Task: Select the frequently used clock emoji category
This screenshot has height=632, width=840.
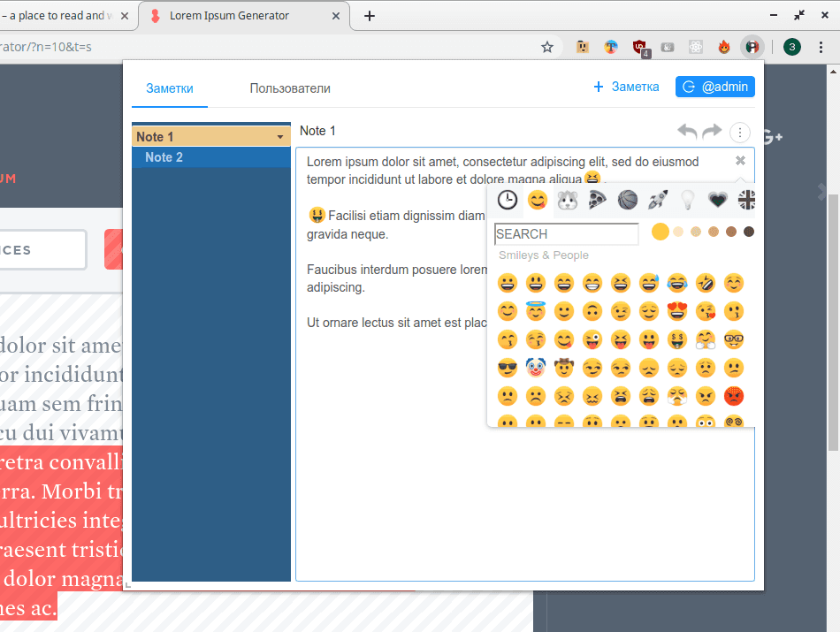Action: point(507,200)
